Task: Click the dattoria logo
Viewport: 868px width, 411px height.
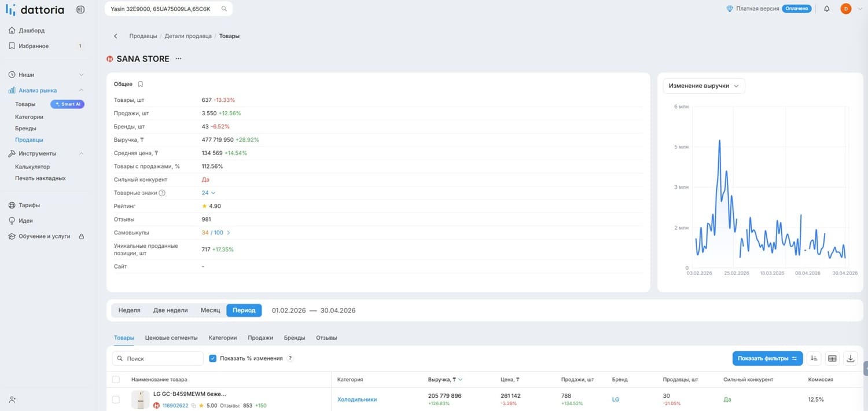Action: point(35,9)
